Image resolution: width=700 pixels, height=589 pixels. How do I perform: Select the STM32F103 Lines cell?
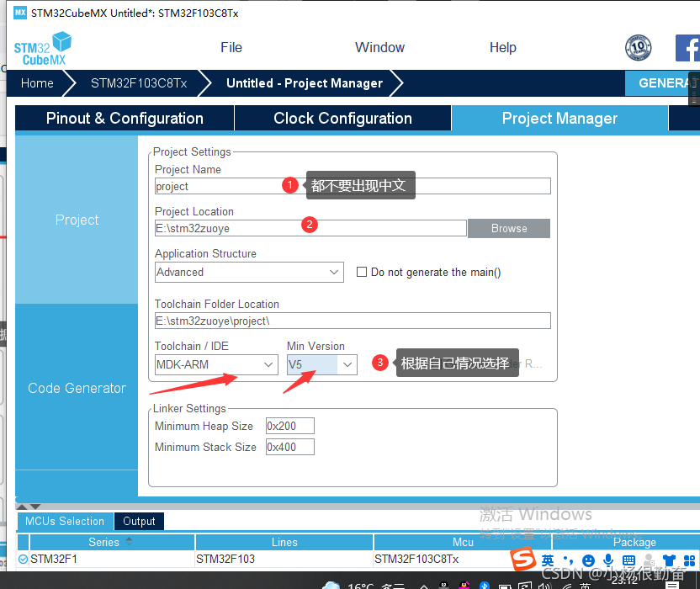(x=284, y=559)
